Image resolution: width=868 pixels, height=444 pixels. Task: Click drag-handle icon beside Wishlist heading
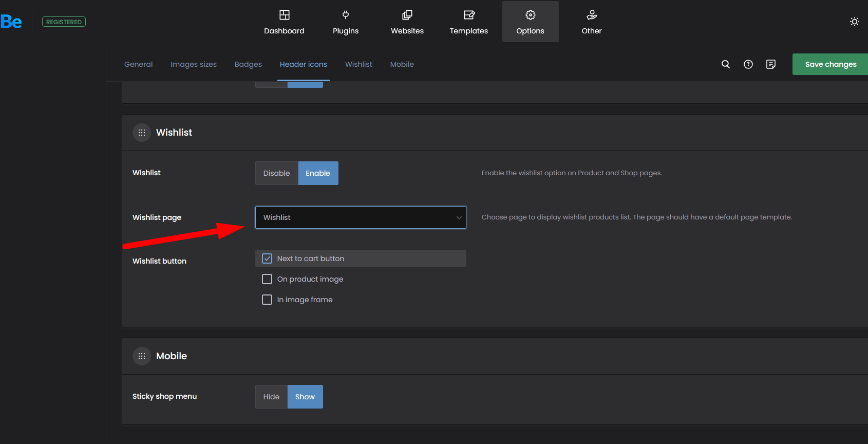[x=142, y=133]
